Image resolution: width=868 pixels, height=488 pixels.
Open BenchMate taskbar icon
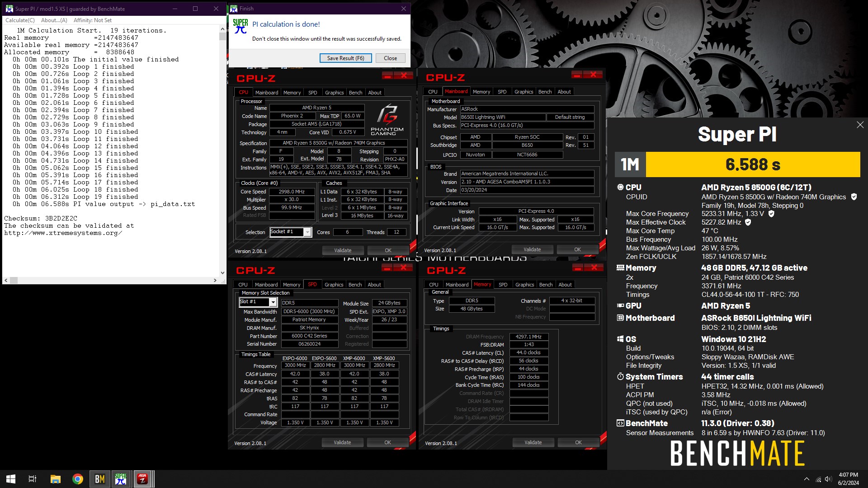pos(99,479)
